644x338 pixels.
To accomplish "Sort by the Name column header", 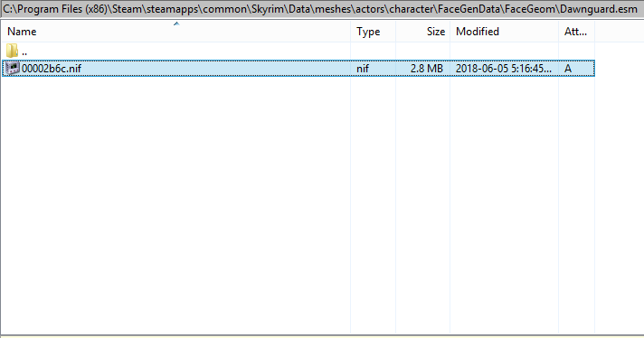I will coord(176,32).
